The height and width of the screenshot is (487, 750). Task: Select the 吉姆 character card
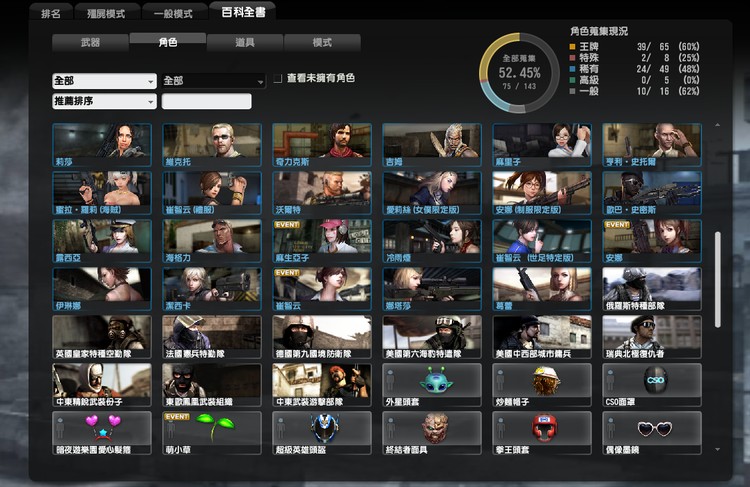click(432, 145)
